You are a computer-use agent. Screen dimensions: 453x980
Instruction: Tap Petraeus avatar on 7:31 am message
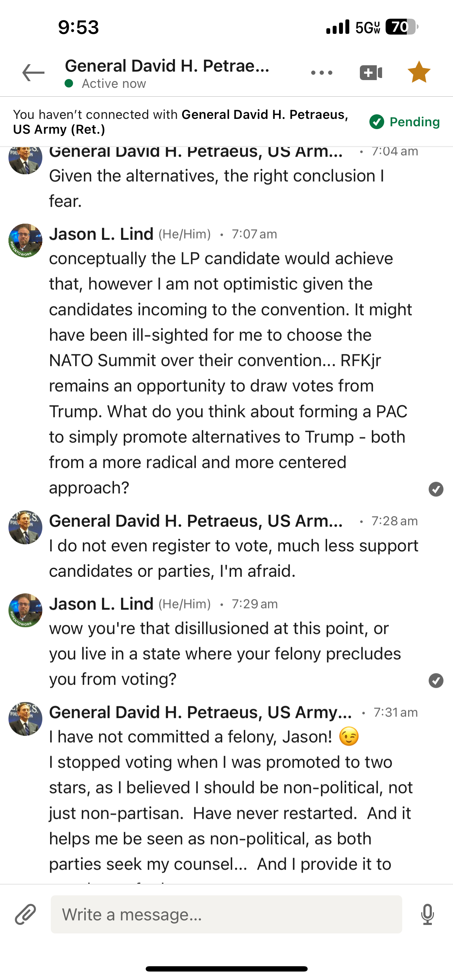[25, 719]
